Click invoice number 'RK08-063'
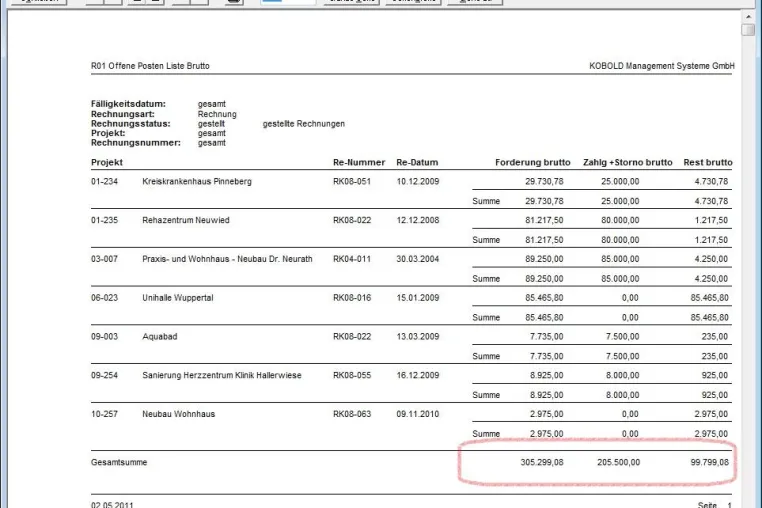 [352, 414]
